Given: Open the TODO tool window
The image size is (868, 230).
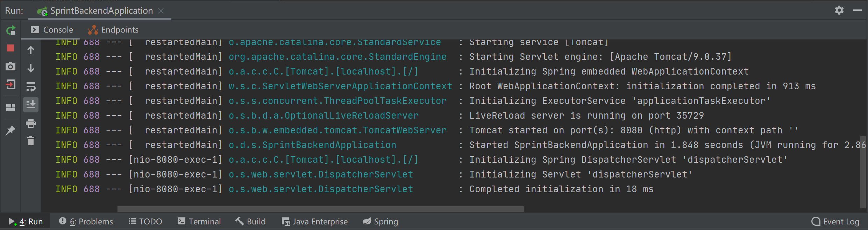Looking at the screenshot, I should tap(145, 222).
